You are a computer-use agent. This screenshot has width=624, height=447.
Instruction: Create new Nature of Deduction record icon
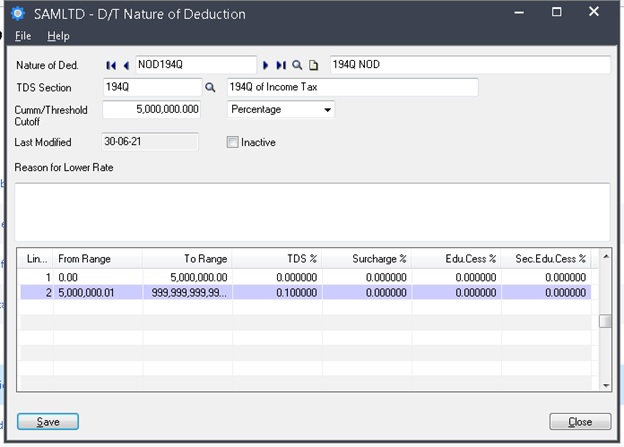coord(314,65)
